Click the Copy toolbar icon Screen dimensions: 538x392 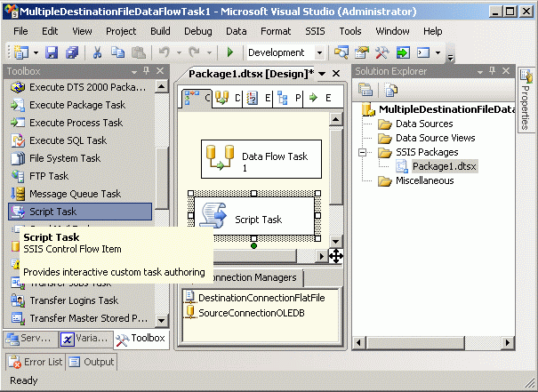(117, 52)
